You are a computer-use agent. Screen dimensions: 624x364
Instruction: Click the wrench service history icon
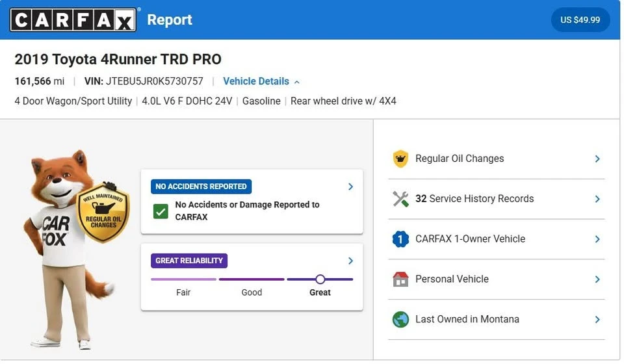coord(400,199)
